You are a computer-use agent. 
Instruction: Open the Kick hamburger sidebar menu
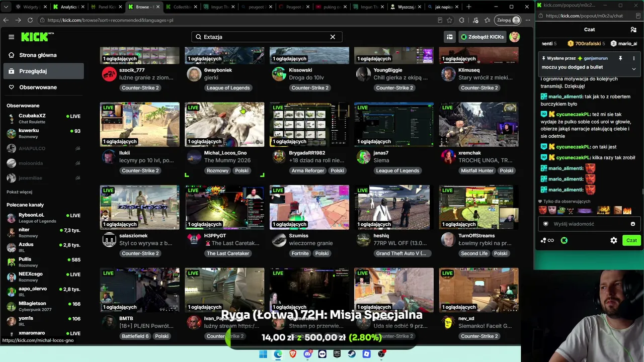pyautogui.click(x=11, y=37)
